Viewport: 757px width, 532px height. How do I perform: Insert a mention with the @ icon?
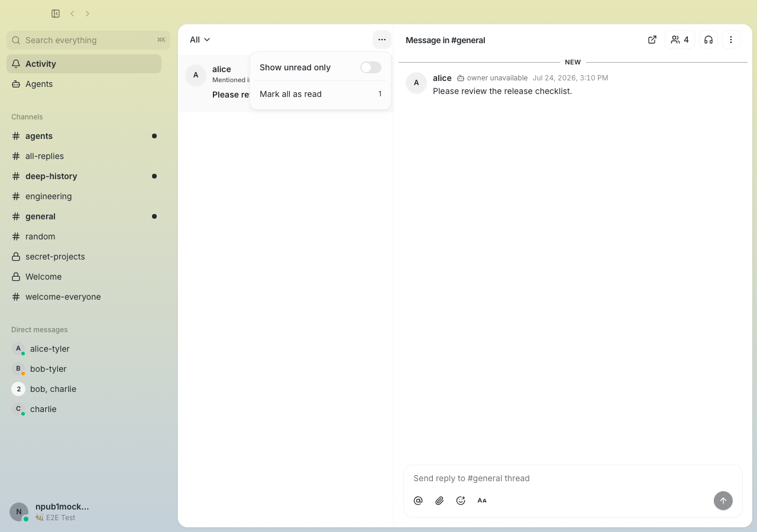coord(418,501)
